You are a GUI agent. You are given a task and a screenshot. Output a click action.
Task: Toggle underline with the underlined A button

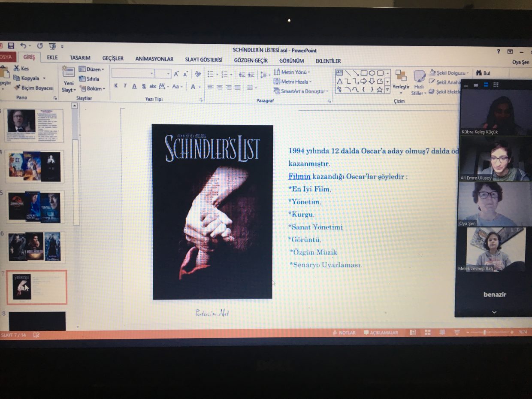(x=134, y=86)
